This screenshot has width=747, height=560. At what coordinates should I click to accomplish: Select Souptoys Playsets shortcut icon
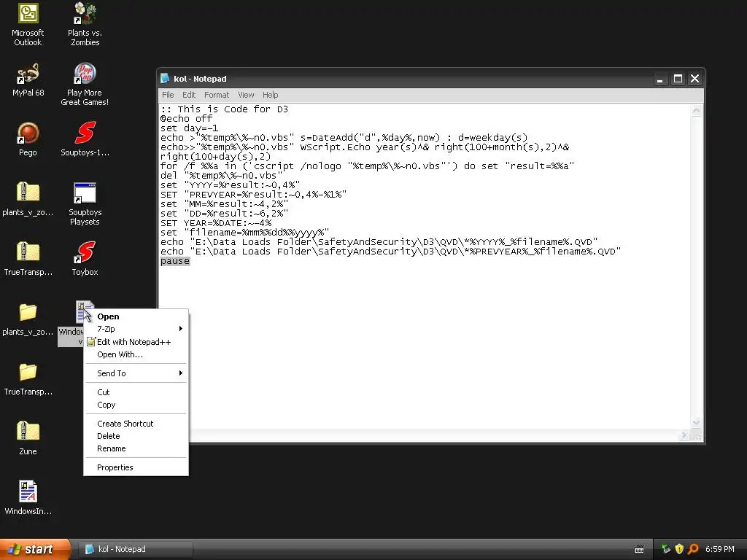pos(85,204)
